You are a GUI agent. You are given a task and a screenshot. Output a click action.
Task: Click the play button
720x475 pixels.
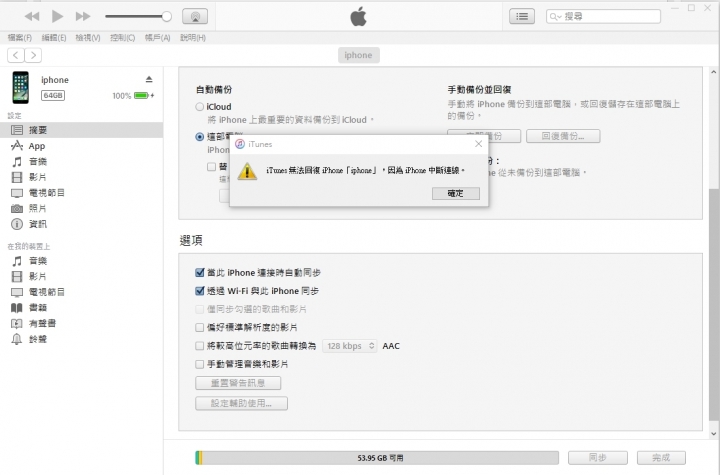(x=57, y=17)
